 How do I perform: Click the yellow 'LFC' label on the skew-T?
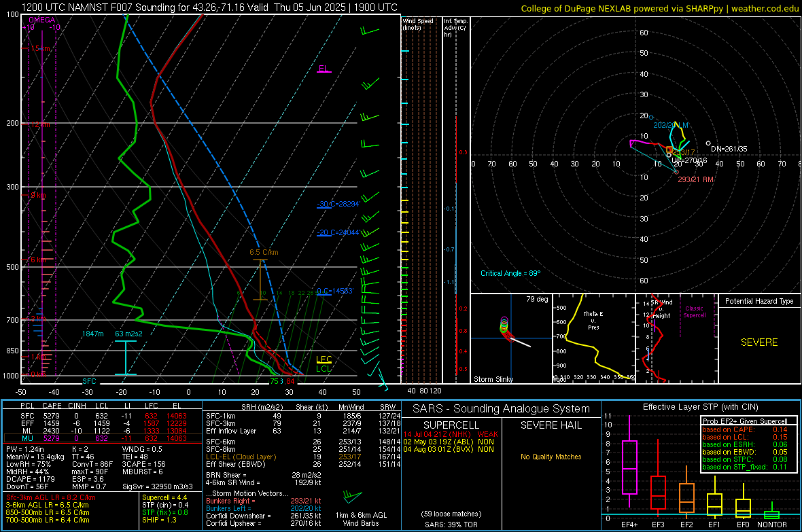click(324, 359)
